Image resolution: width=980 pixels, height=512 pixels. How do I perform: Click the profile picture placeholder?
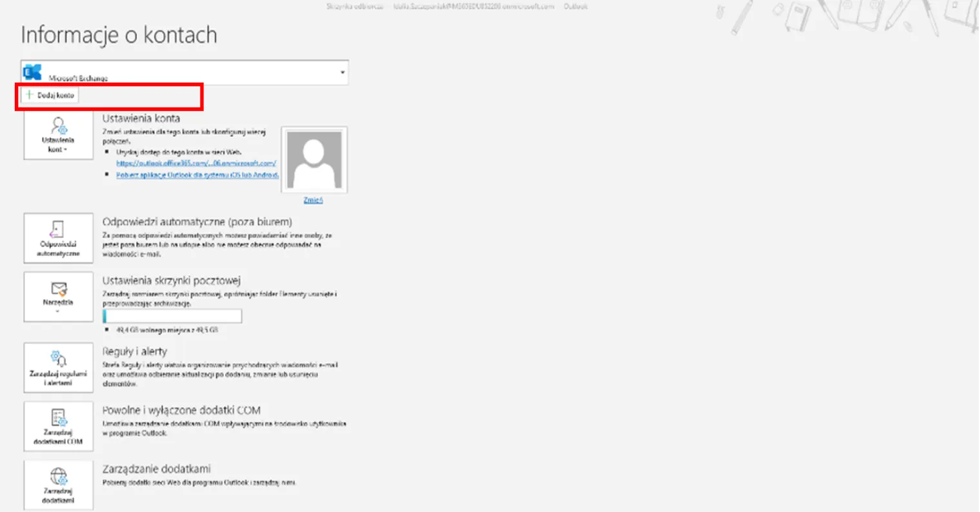[x=314, y=160]
